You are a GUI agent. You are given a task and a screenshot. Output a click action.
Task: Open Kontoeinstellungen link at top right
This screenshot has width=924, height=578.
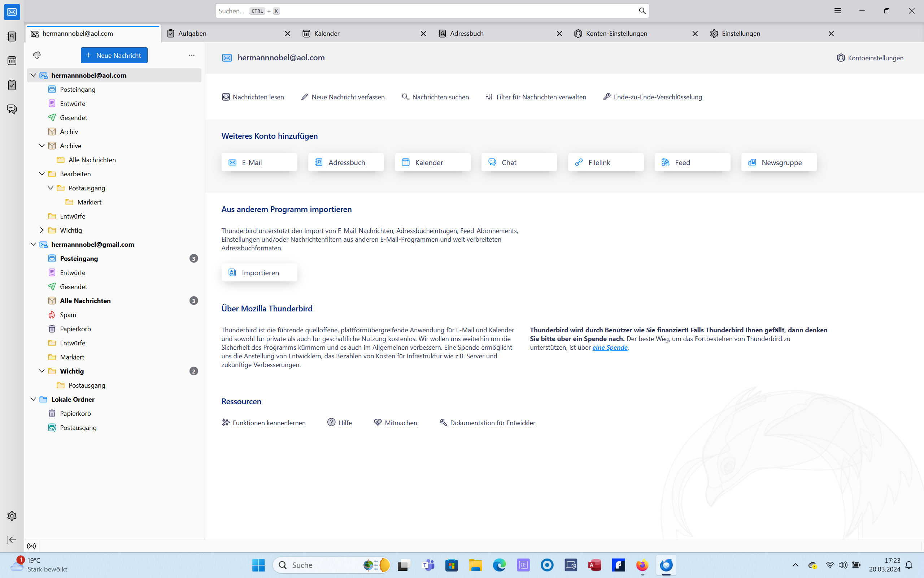(x=870, y=58)
